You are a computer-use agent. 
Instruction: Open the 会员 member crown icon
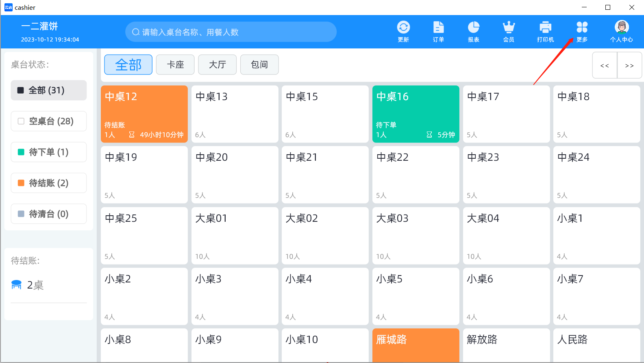pyautogui.click(x=509, y=27)
